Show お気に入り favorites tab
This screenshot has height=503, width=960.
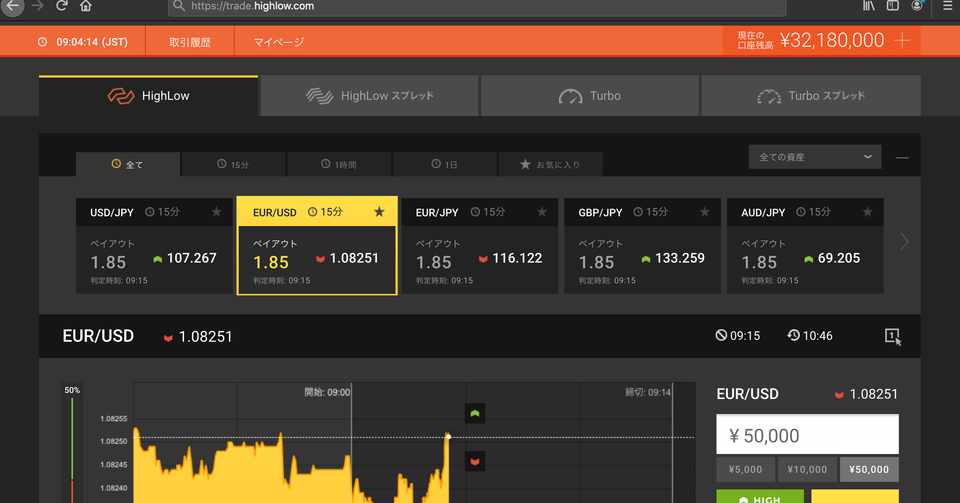pos(550,164)
